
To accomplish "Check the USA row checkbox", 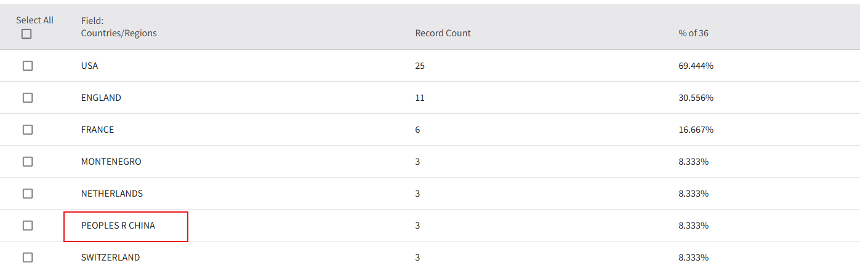I will 28,66.
